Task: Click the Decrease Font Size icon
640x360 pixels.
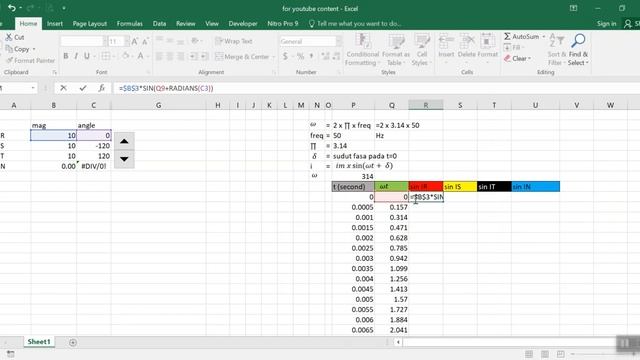Action: coord(145,41)
